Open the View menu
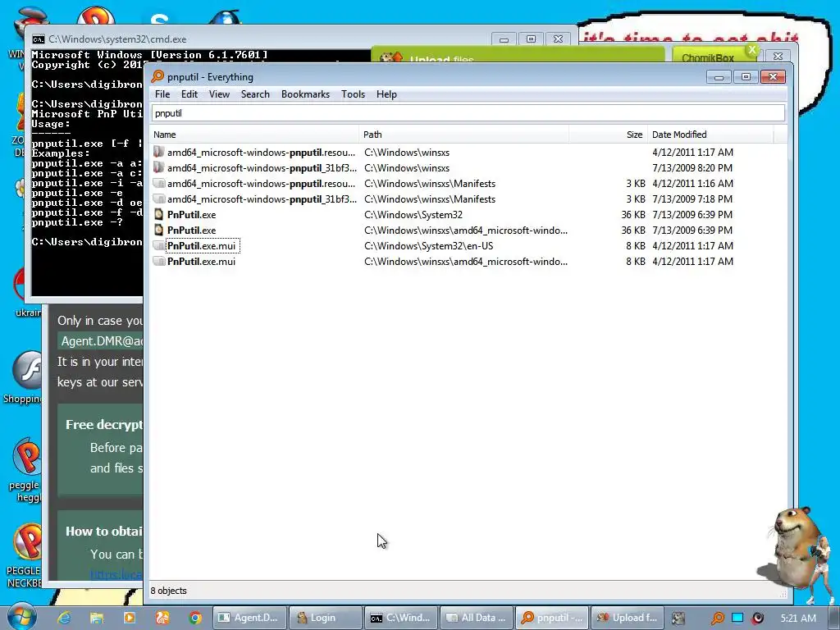The width and height of the screenshot is (840, 630). click(219, 94)
